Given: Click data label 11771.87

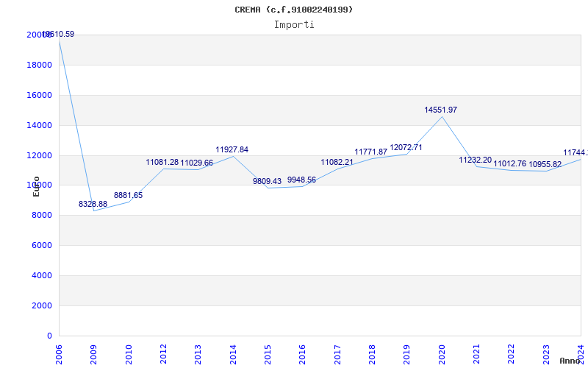Looking at the screenshot, I should [371, 152].
